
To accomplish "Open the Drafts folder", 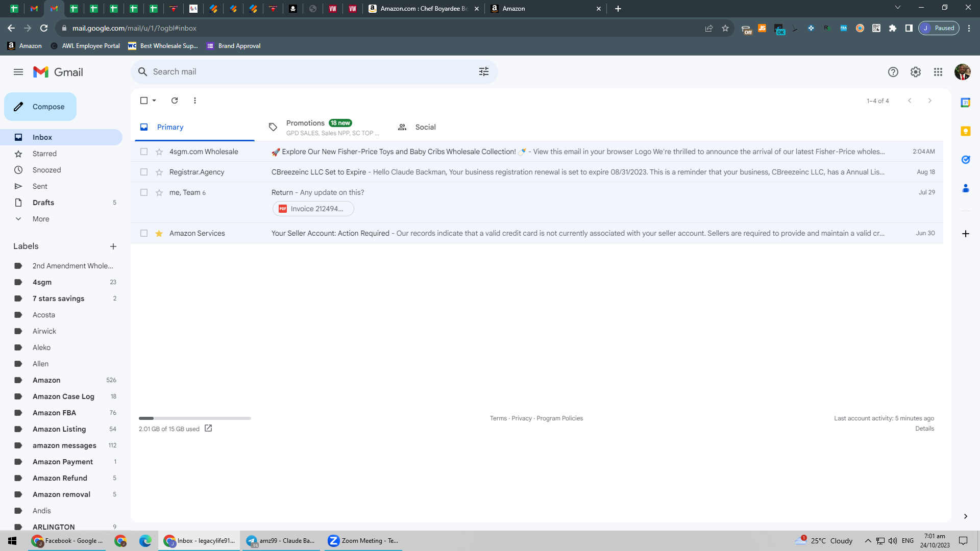I will point(61,203).
